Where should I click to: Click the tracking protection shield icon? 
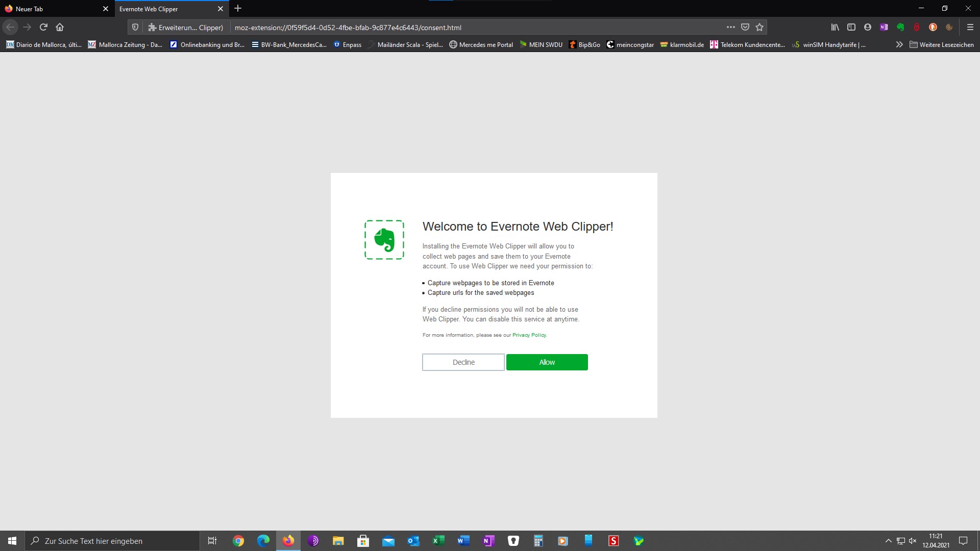[135, 28]
